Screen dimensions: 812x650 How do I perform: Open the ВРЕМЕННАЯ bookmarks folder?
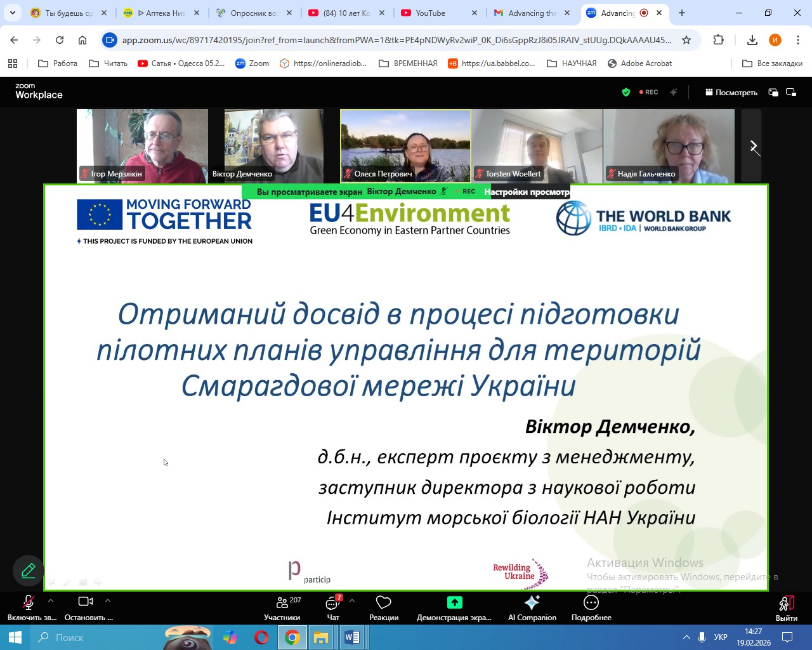[x=408, y=63]
